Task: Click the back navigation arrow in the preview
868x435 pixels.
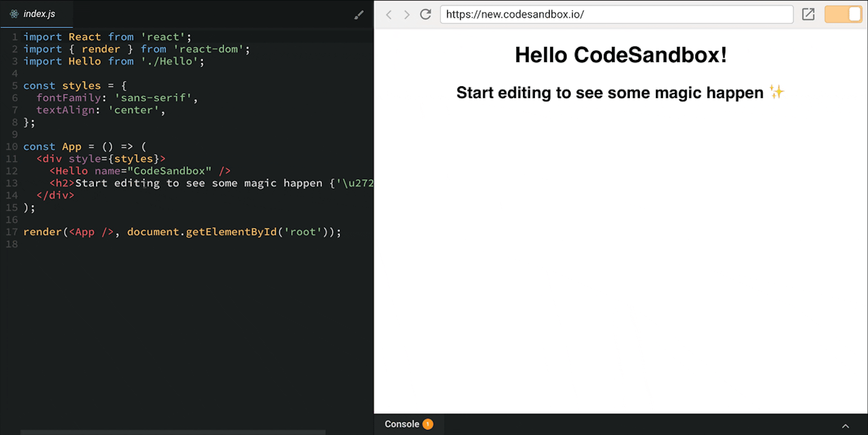Action: coord(388,14)
